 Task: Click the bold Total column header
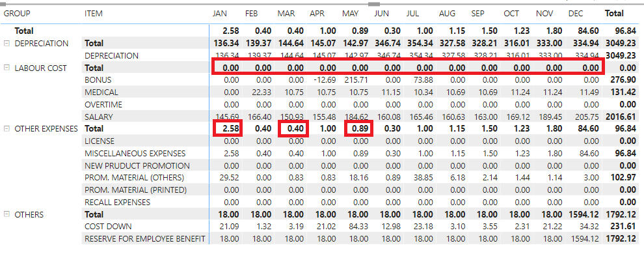coord(614,14)
